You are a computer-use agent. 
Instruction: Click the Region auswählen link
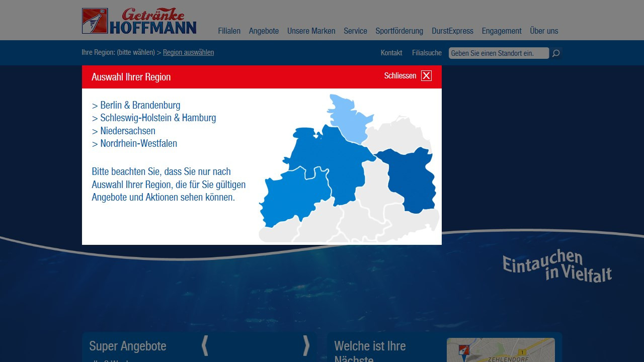pos(188,52)
